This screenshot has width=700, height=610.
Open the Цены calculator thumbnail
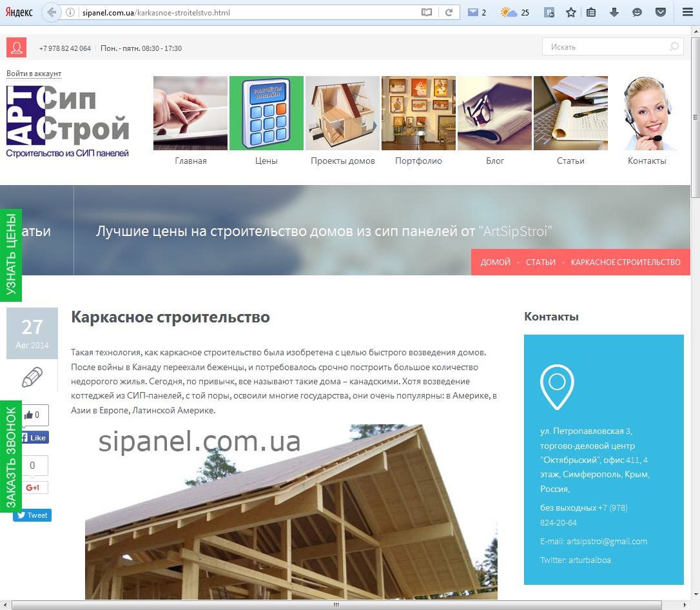[x=266, y=113]
